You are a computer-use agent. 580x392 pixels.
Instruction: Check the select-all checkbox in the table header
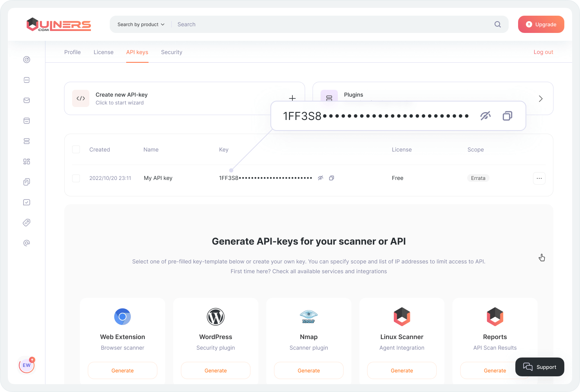[76, 149]
